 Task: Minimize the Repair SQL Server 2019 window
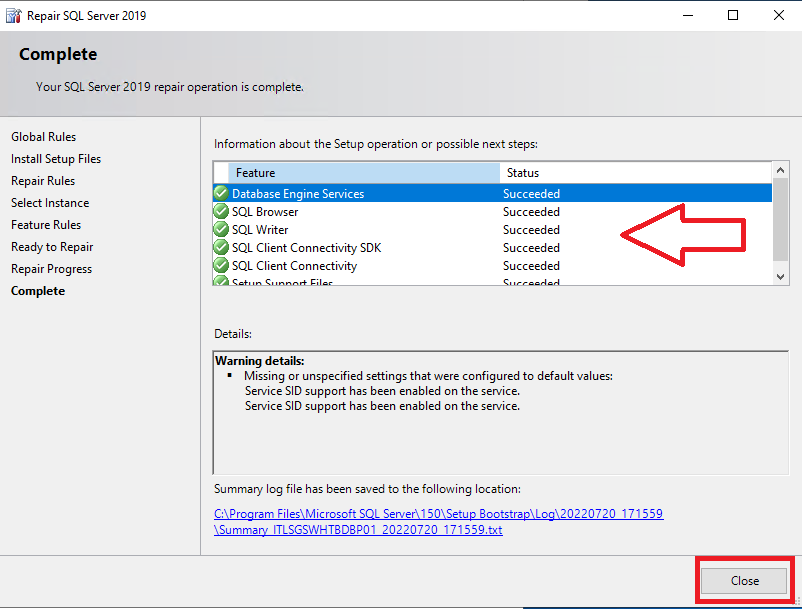[x=688, y=15]
